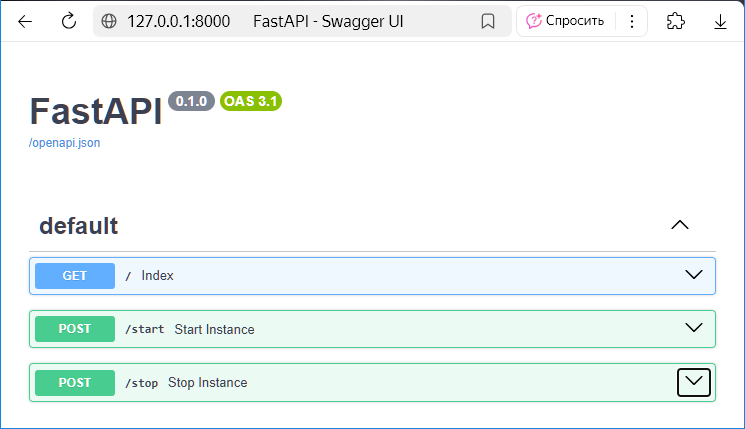Focus the address bar showing 127.0.0.1:8000

click(300, 21)
